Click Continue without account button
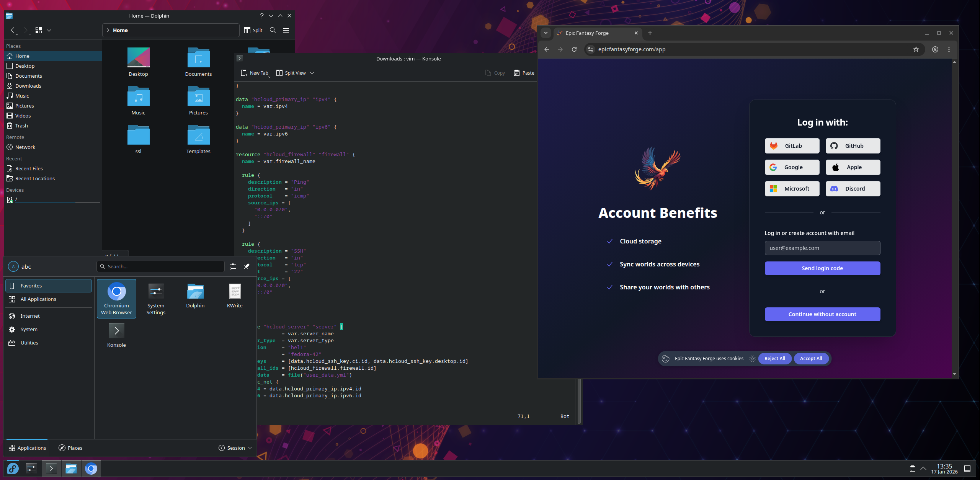Viewport: 980px width, 480px height. click(x=822, y=314)
